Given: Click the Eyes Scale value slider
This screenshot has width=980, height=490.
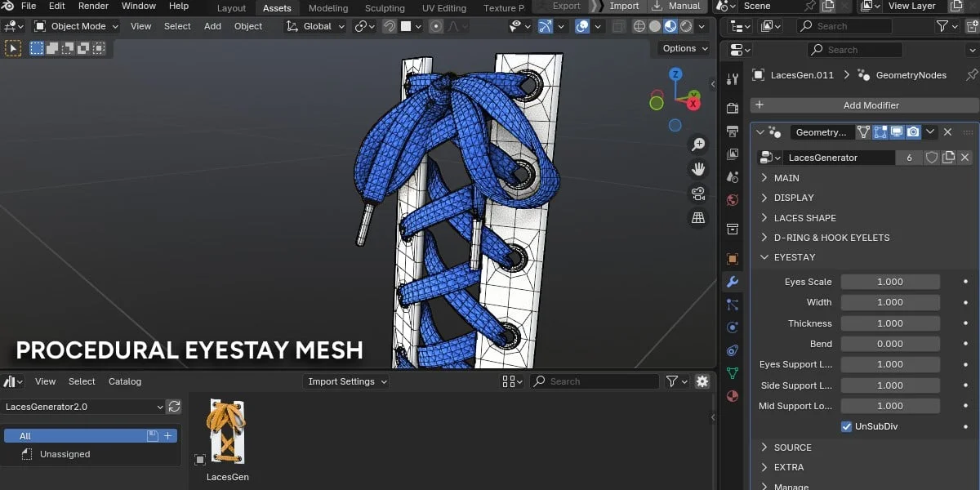Looking at the screenshot, I should tap(890, 281).
